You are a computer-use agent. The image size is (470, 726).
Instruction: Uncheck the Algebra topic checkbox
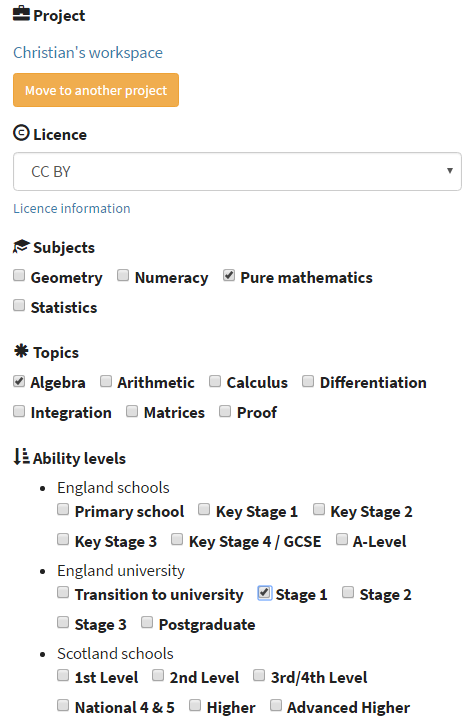tap(19, 381)
